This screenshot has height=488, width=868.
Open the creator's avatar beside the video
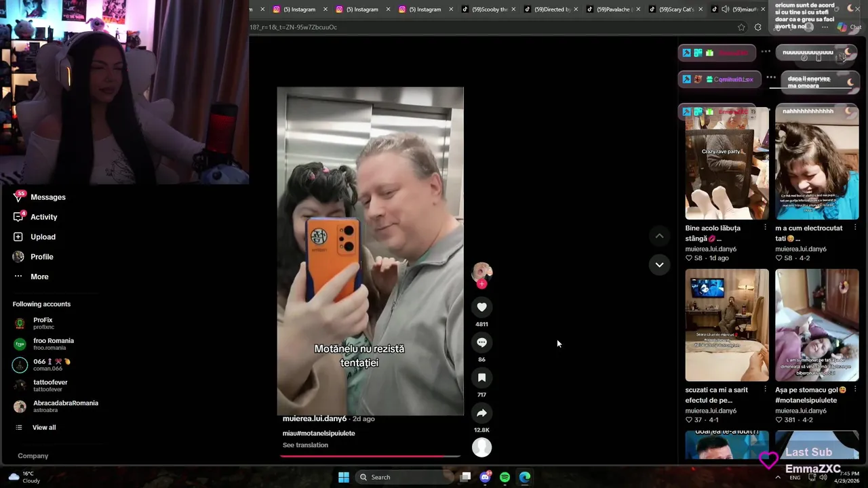pos(481,271)
